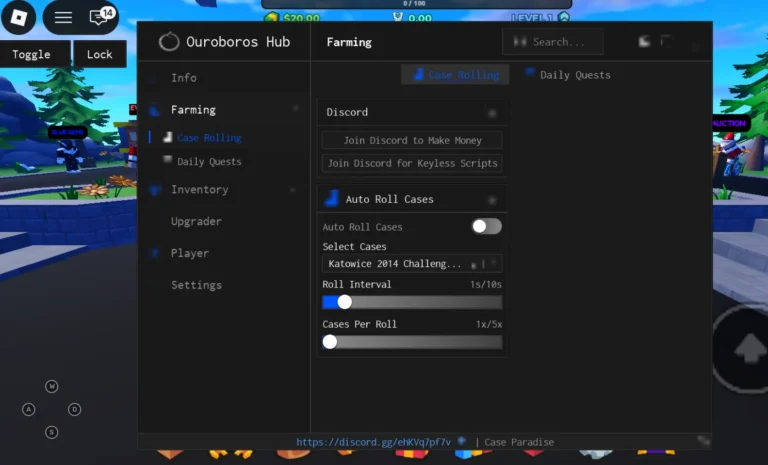Click the Farming sidebar icon
768x465 pixels.
pos(154,110)
